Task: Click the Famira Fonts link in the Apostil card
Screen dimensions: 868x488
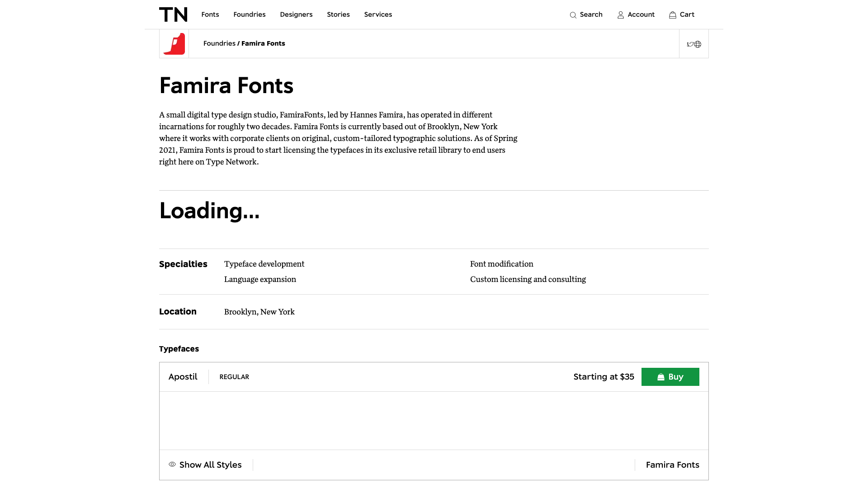Action: click(x=672, y=465)
